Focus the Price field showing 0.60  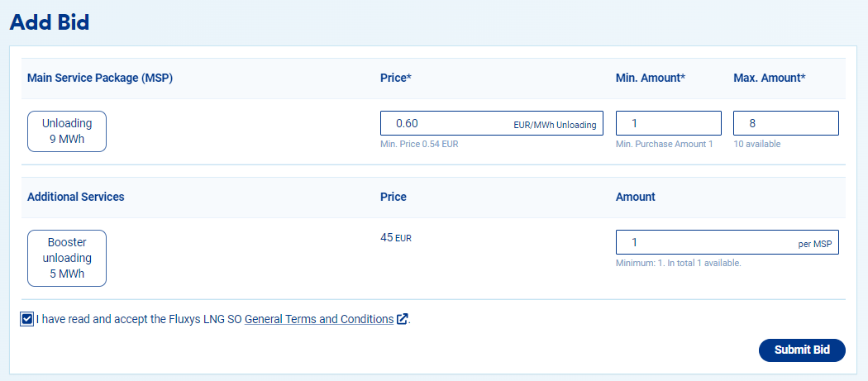pyautogui.click(x=446, y=123)
